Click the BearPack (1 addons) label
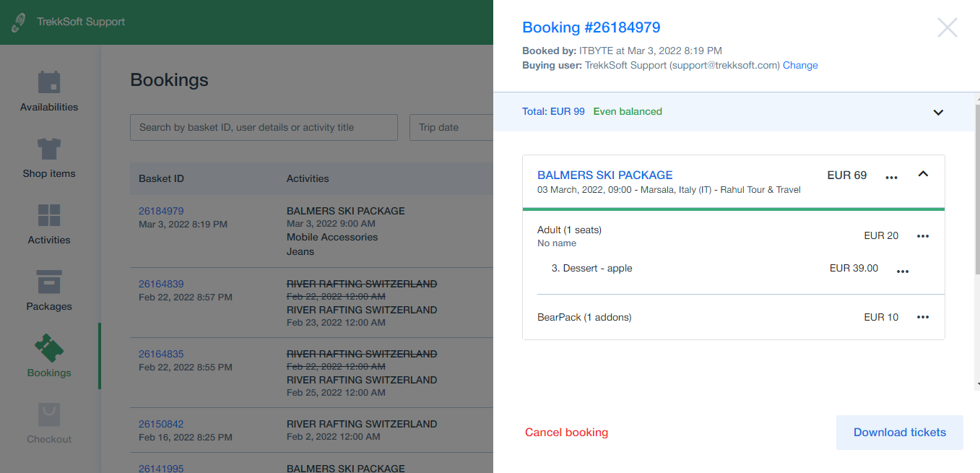This screenshot has width=980, height=473. [584, 317]
